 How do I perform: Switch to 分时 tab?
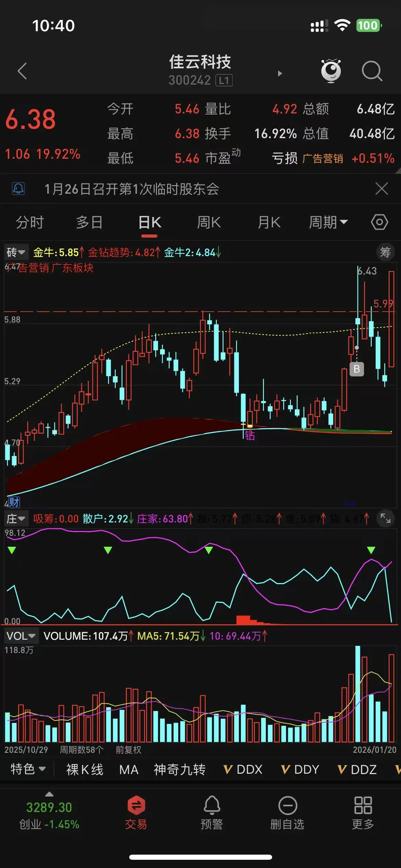[x=30, y=222]
